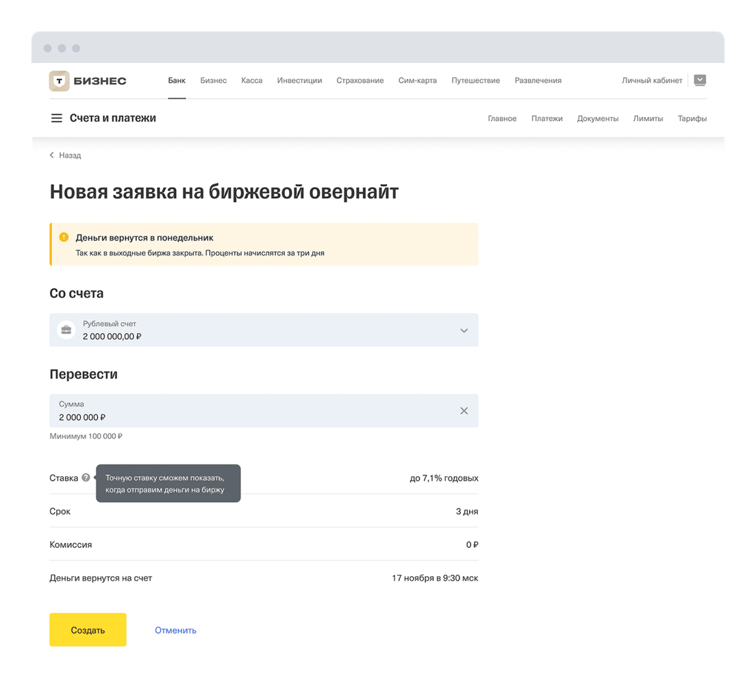Viewport: 756px width, 700px height.
Task: Open the Платежи section
Action: [x=546, y=118]
